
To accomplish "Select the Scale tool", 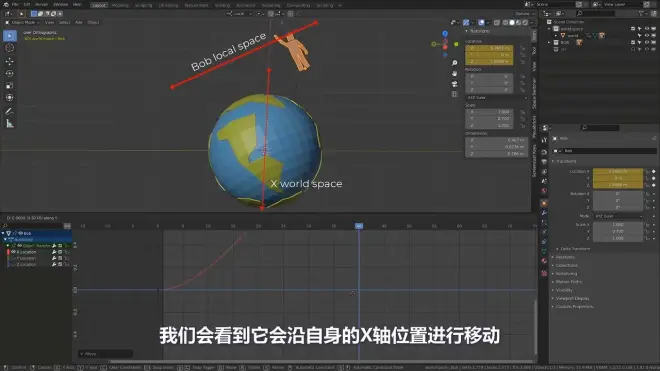I will [10, 86].
